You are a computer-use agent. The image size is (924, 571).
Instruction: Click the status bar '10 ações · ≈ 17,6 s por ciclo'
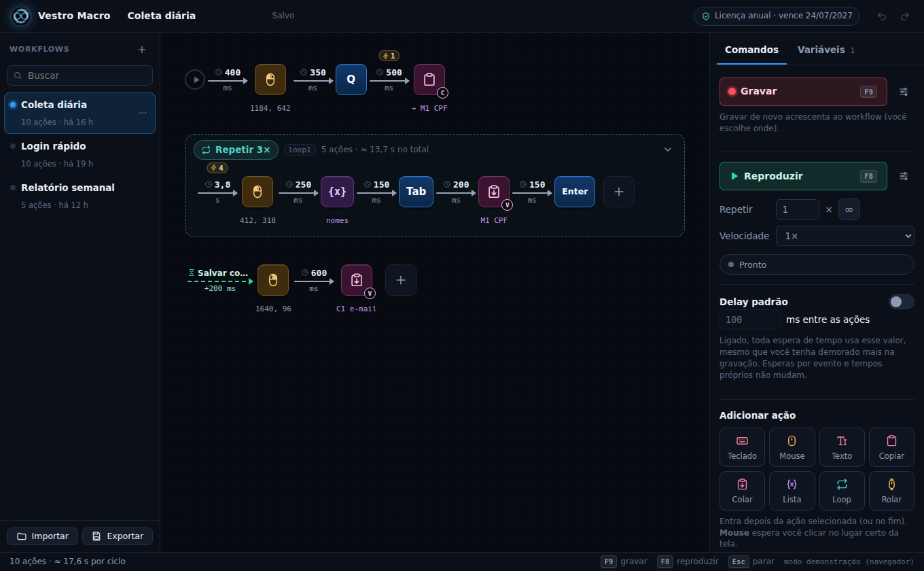pyautogui.click(x=67, y=561)
